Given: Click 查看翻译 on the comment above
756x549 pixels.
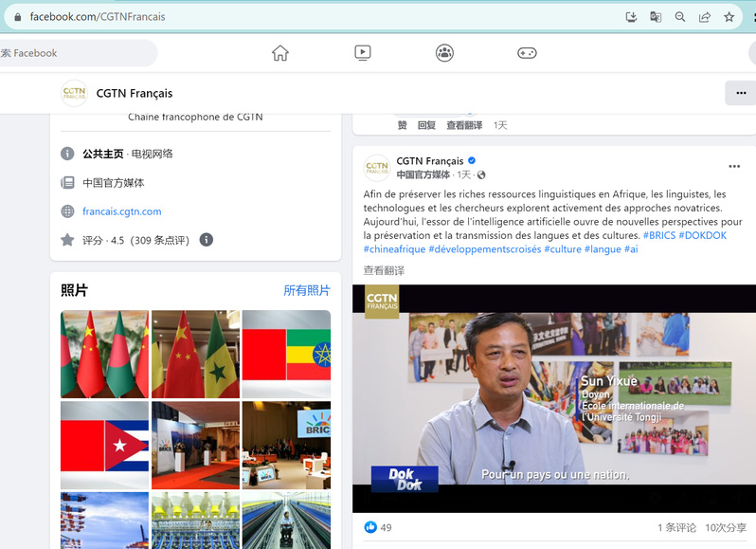Looking at the screenshot, I should pyautogui.click(x=464, y=125).
